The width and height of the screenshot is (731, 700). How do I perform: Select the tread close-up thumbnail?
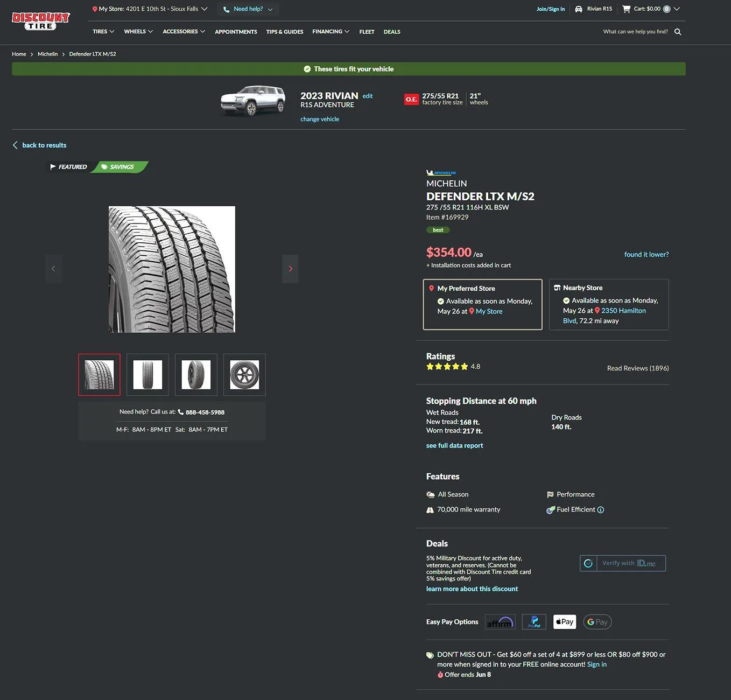(x=100, y=375)
